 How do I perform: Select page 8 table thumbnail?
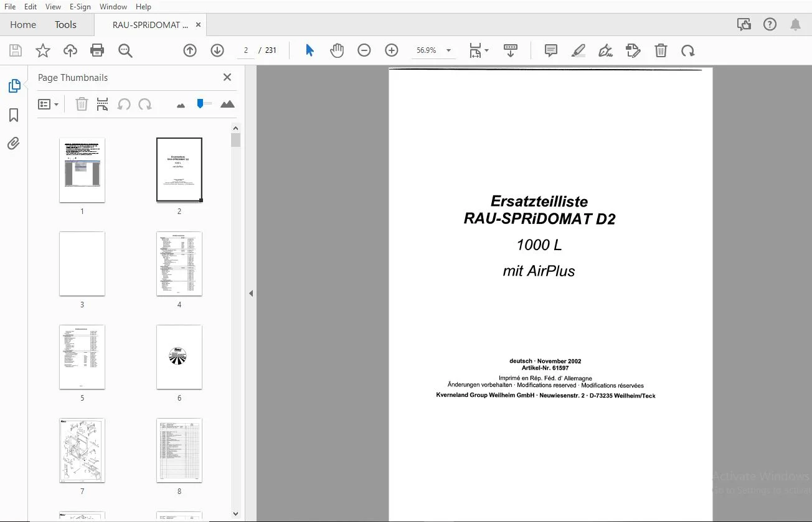[x=179, y=450]
